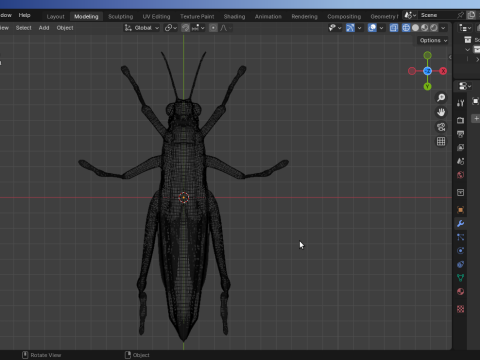This screenshot has height=360, width=480.
Task: Click the unlabeled negative Y gizmo ball
Action: (x=427, y=55)
